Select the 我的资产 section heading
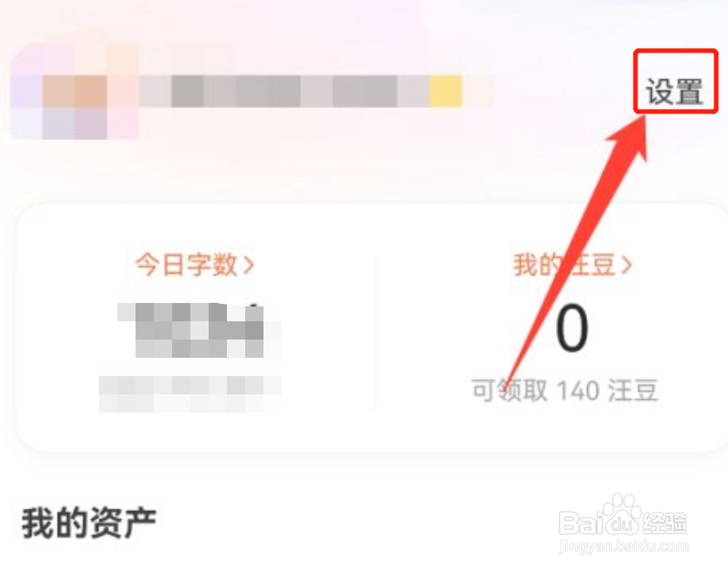The height and width of the screenshot is (571, 728). (88, 523)
